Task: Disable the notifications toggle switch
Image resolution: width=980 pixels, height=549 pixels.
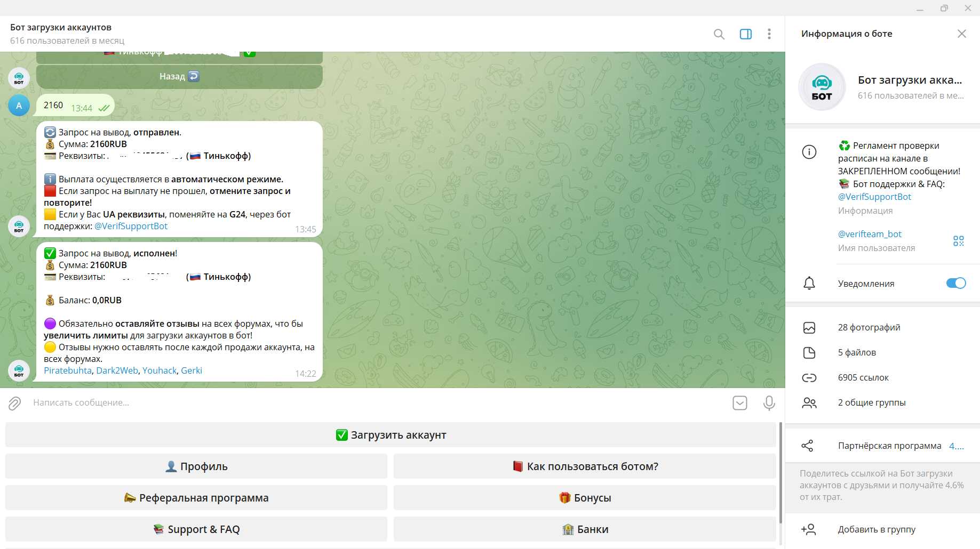Action: tap(955, 283)
